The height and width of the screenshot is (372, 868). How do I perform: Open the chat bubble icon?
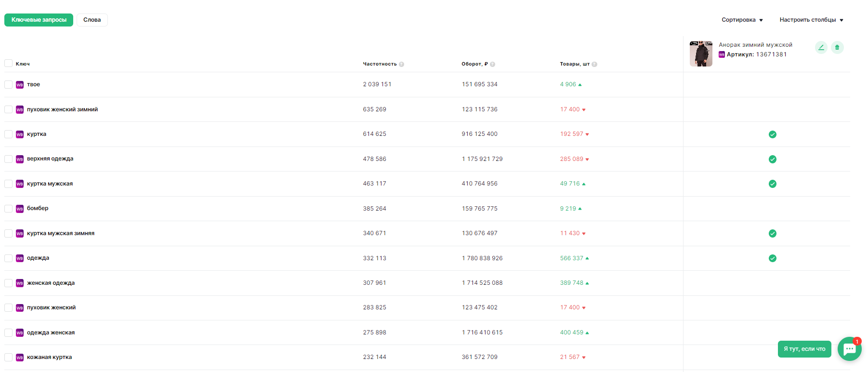[850, 349]
